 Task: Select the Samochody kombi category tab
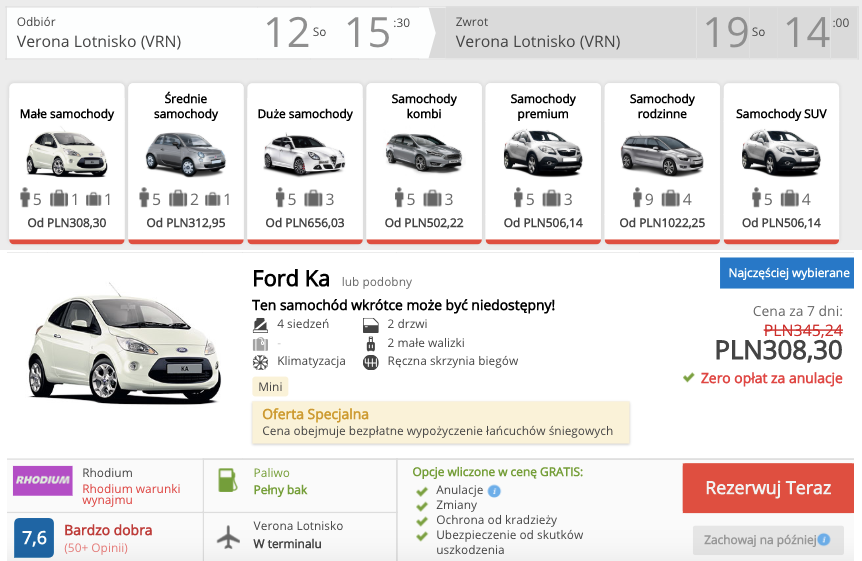coord(424,163)
